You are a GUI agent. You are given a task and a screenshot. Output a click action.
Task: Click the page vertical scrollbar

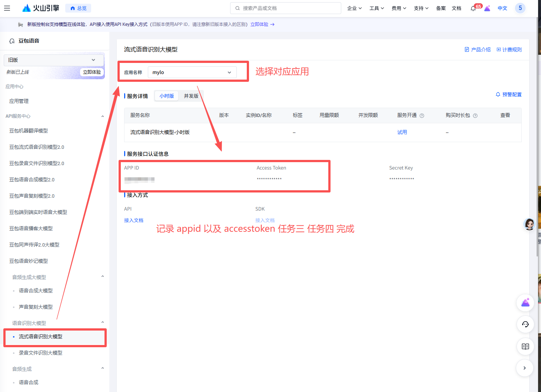pyautogui.click(x=538, y=137)
